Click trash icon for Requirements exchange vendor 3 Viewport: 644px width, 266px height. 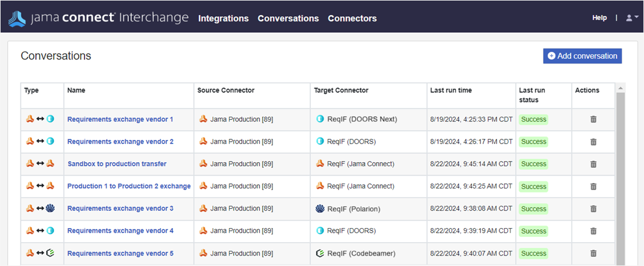593,209
